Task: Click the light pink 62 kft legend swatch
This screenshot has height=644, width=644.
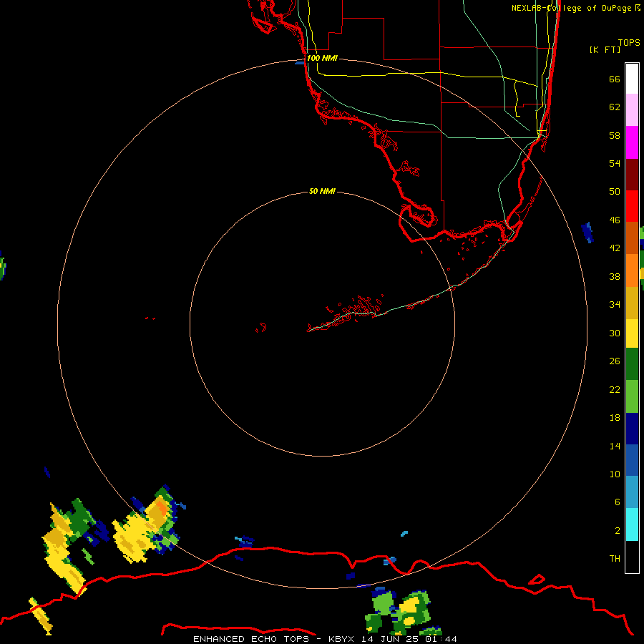Action: tap(632, 110)
